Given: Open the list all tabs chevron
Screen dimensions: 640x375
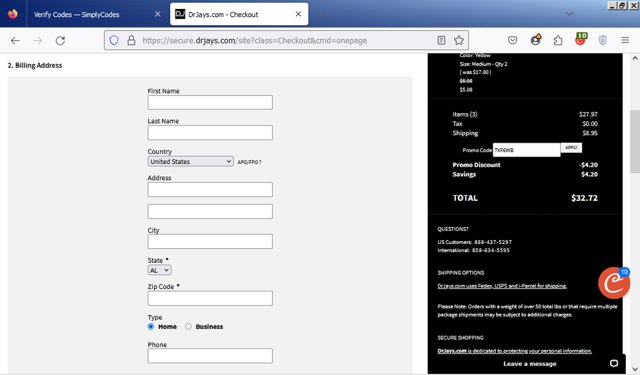Looking at the screenshot, I should pos(569,14).
